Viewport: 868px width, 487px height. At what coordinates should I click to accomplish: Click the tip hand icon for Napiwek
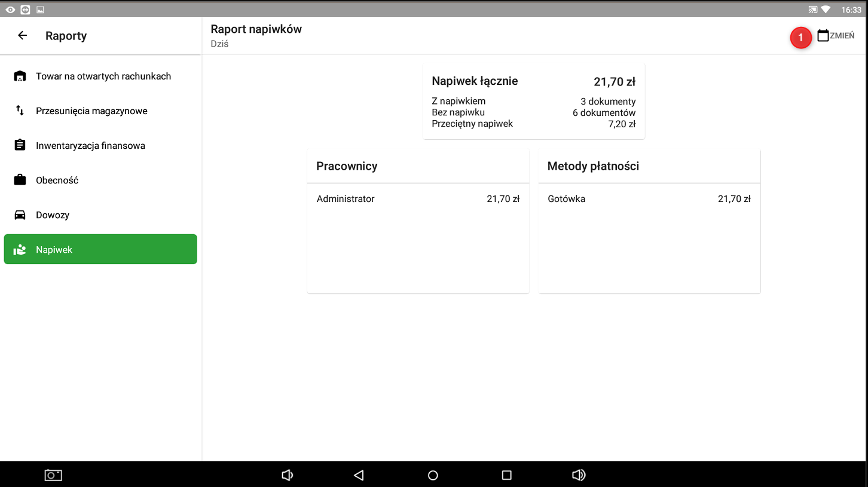click(x=20, y=250)
